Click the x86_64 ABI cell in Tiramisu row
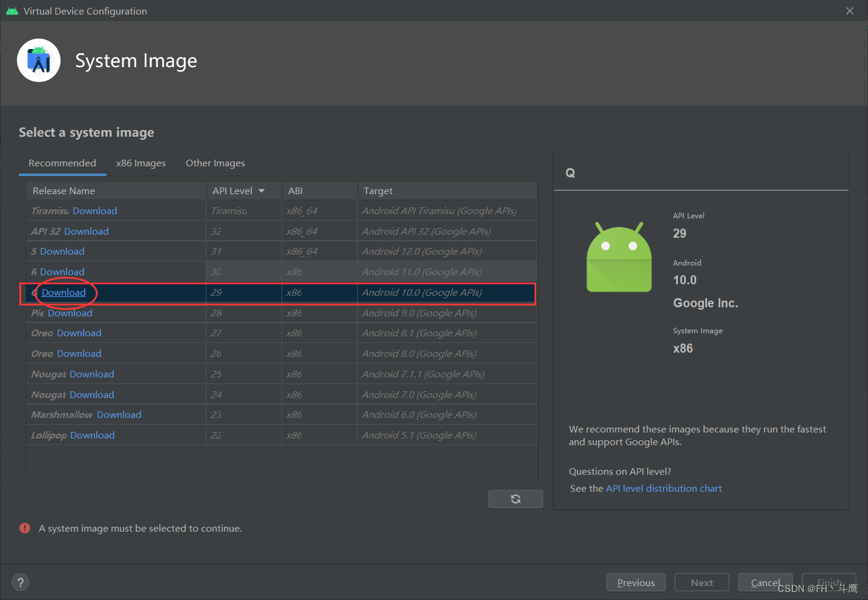 [320, 211]
